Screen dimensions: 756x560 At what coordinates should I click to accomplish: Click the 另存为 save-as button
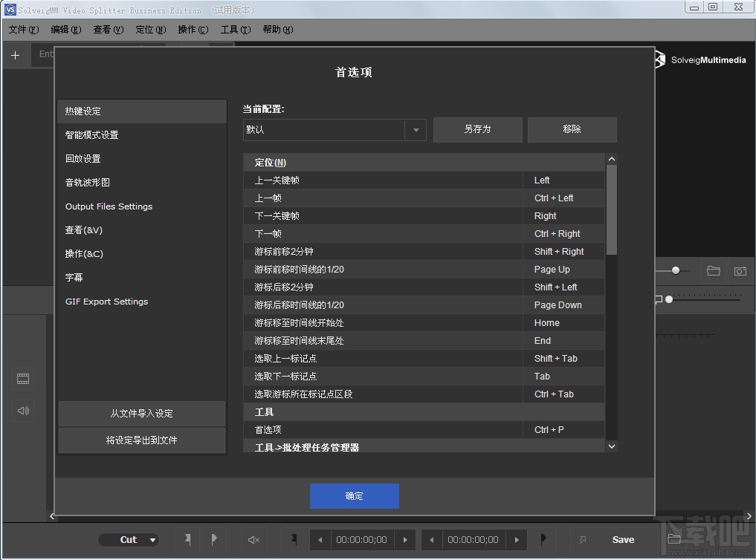point(477,129)
